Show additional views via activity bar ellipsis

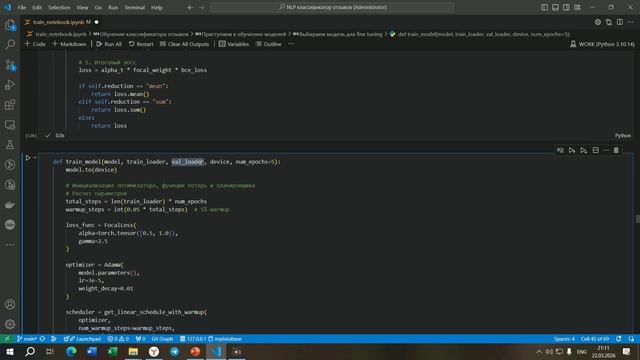(x=10, y=244)
